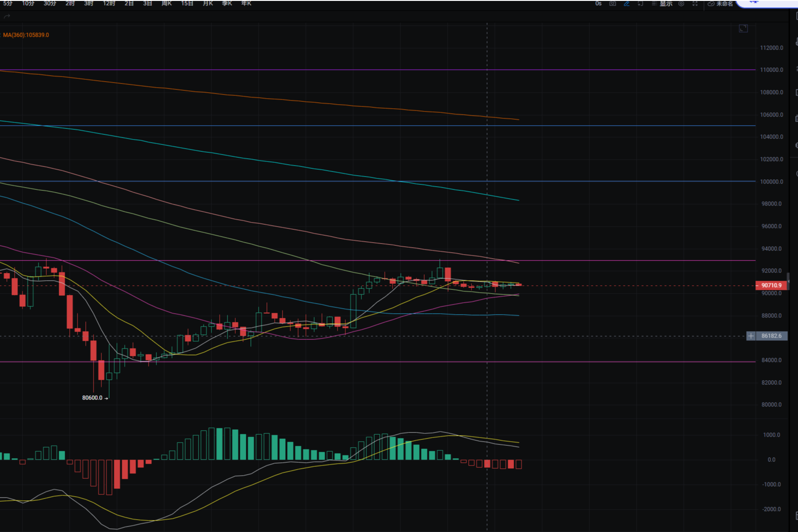Click the 80600.0 low price marker

click(x=92, y=398)
